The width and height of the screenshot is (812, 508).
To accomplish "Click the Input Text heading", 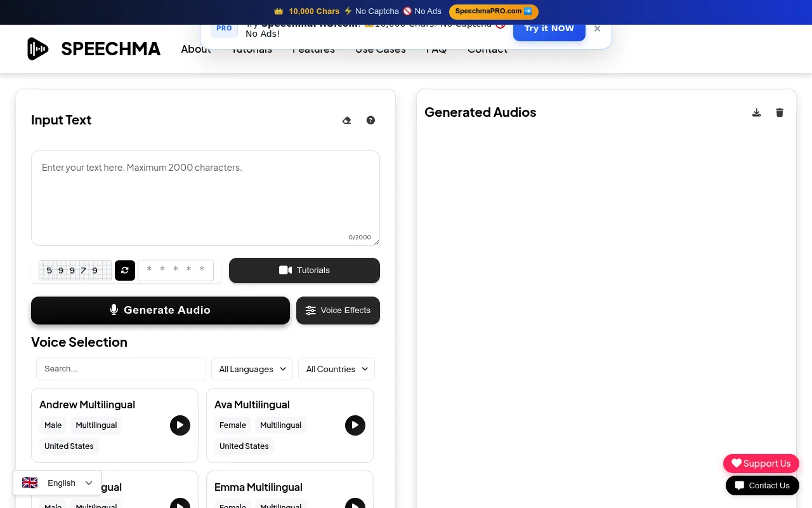I will [62, 120].
